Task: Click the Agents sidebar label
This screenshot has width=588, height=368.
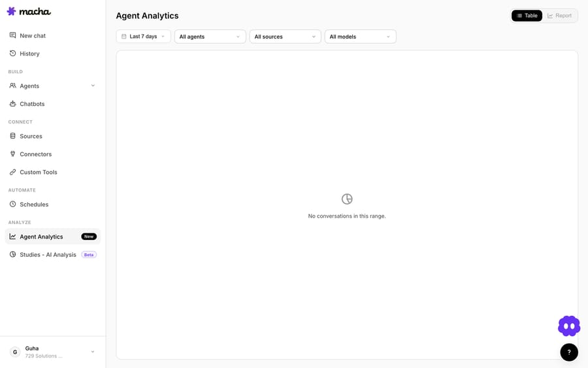Action: [x=29, y=86]
